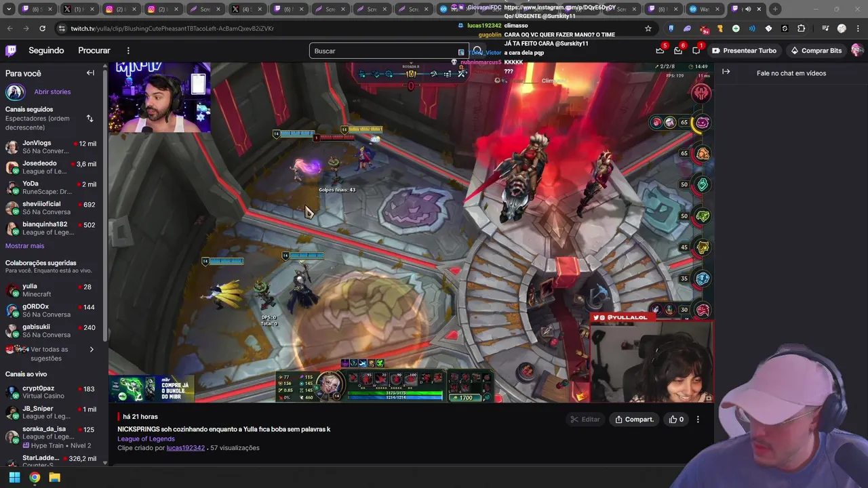Viewport: 868px width, 488px height.
Task: Toggle the chat panel collapse arrow
Action: (726, 72)
